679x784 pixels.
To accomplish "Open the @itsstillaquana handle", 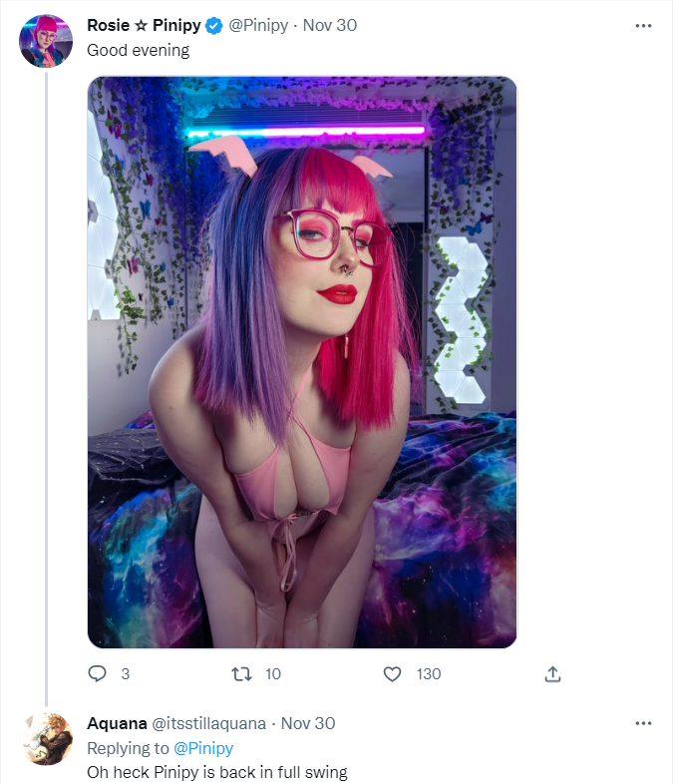I will pyautogui.click(x=208, y=723).
